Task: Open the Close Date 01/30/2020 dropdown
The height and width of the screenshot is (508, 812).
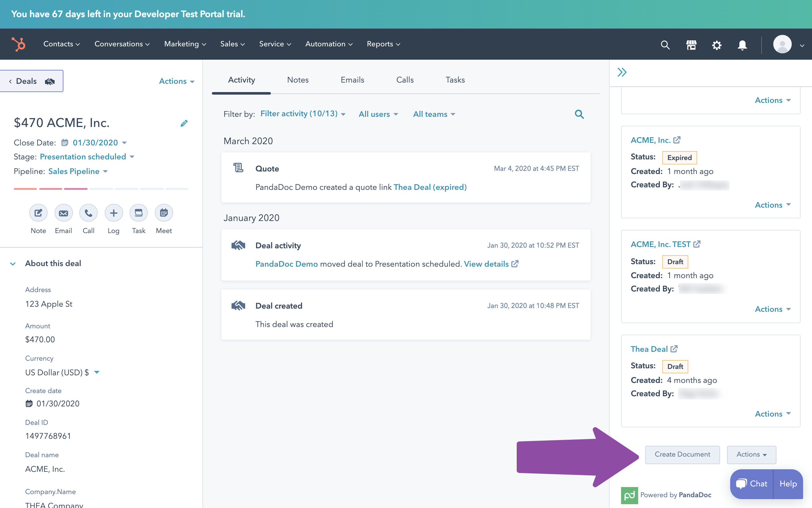Action: pos(100,143)
